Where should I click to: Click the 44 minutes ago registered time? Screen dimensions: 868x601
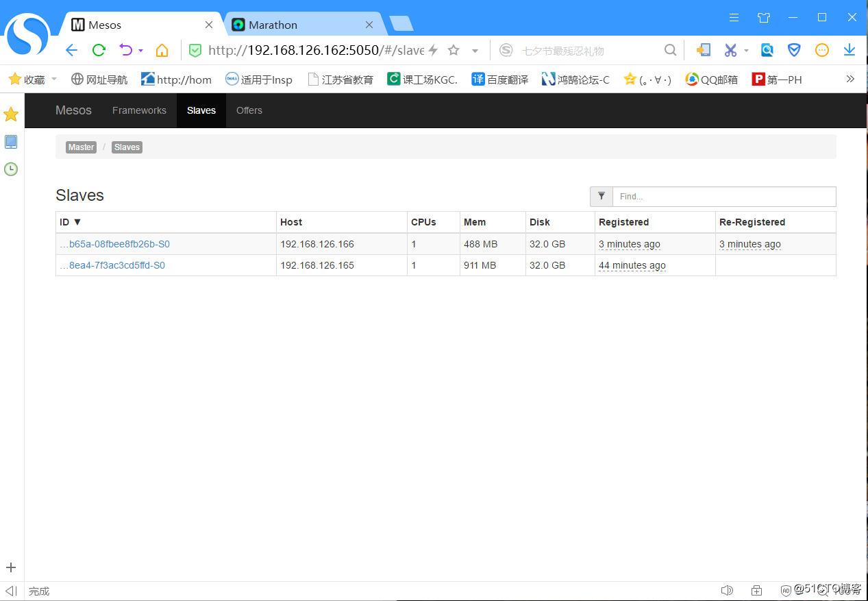point(632,265)
